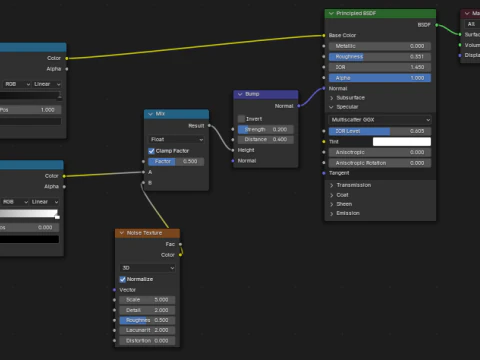Click the Normal output socket on Bump node
The height and width of the screenshot is (360, 480).
point(299,106)
